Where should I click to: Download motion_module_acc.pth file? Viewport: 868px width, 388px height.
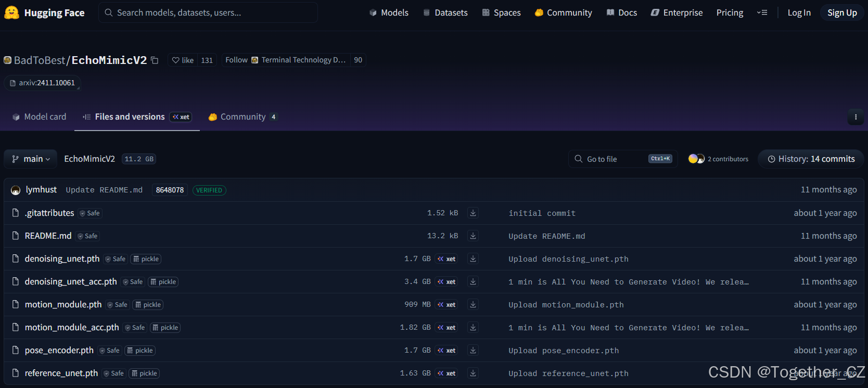[473, 327]
